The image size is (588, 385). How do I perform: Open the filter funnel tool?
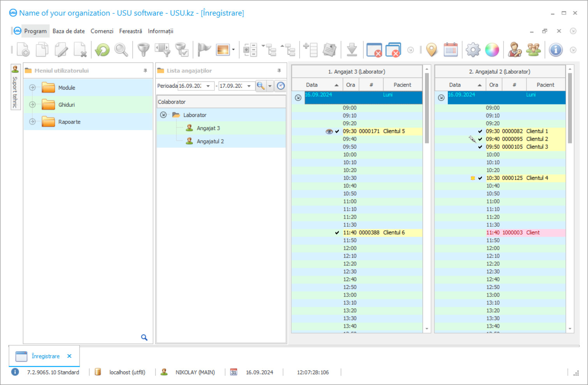click(143, 49)
